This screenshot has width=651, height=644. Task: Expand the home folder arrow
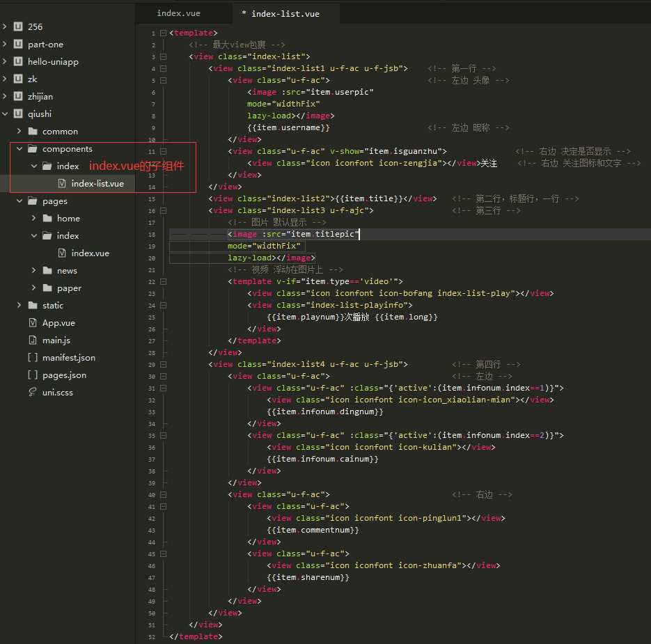[x=33, y=218]
